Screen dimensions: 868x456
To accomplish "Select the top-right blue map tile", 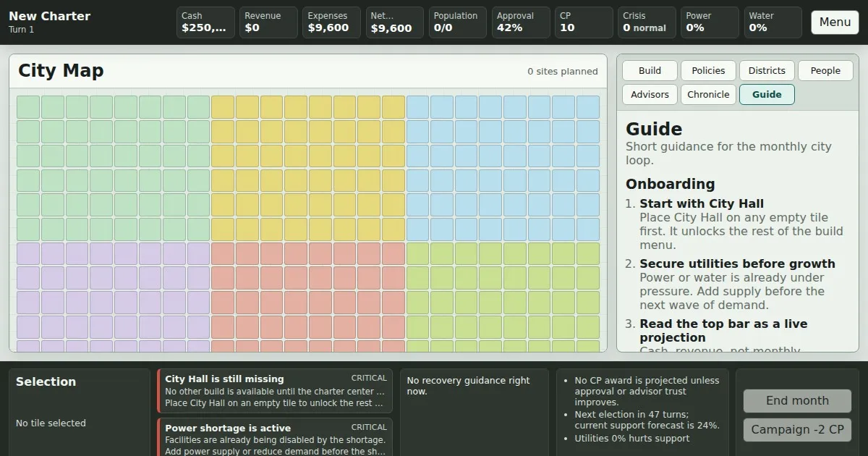I will 587,107.
